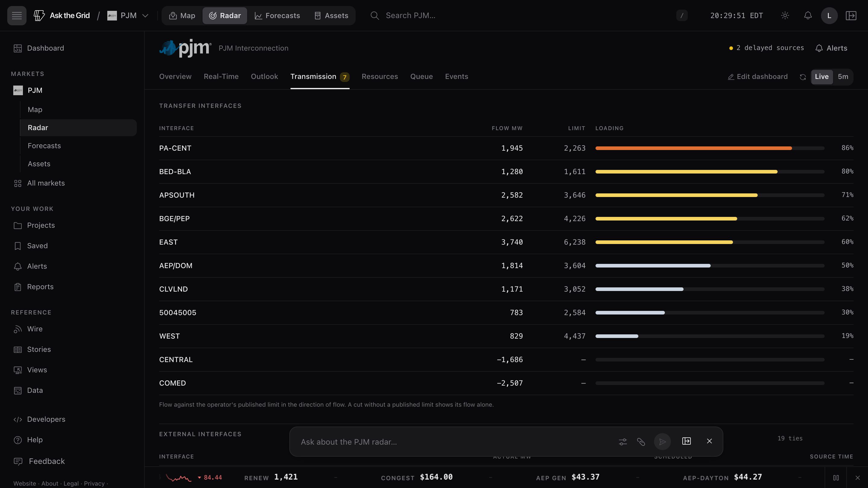Click the slash shortcut key badge

682,15
